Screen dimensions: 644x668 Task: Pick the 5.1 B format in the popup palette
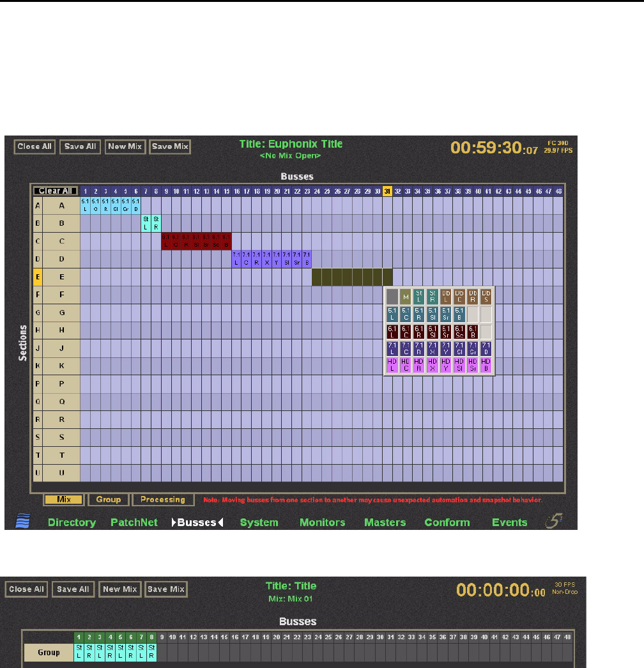(459, 315)
